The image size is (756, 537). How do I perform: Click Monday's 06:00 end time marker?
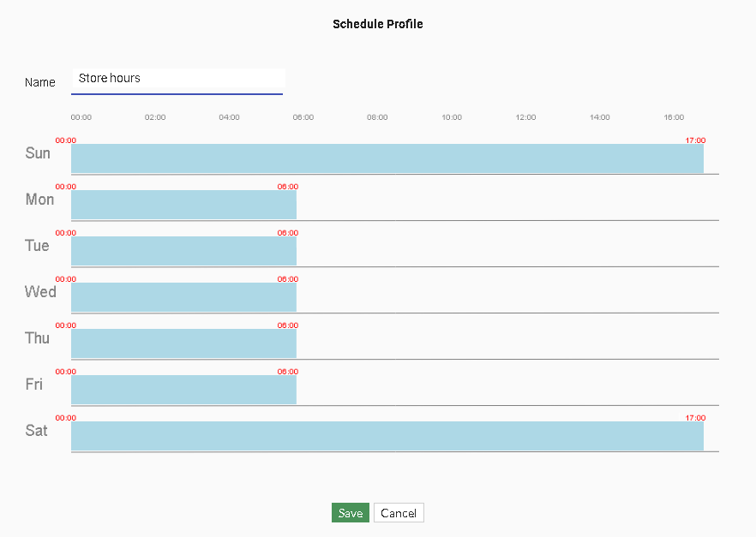coord(289,187)
